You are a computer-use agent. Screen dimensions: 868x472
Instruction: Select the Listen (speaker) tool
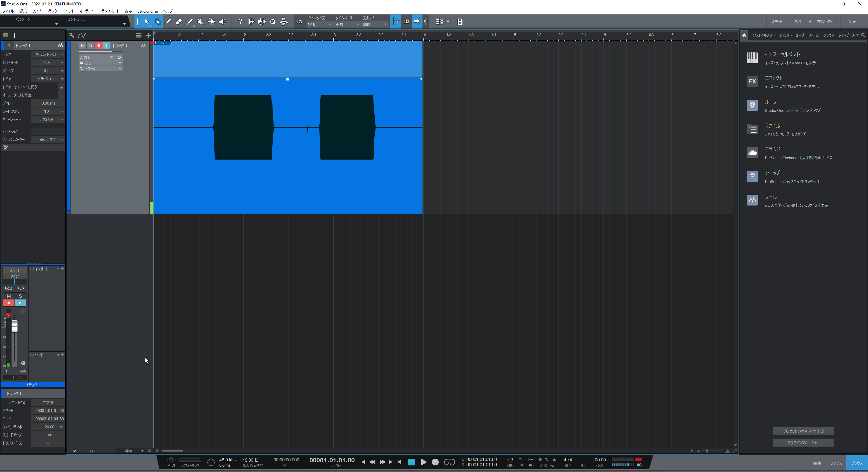[x=222, y=21]
